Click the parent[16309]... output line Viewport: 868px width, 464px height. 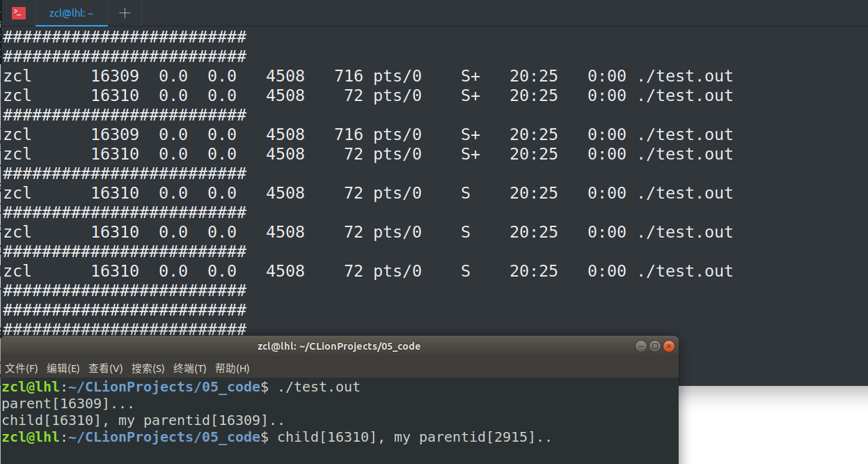coord(68,403)
